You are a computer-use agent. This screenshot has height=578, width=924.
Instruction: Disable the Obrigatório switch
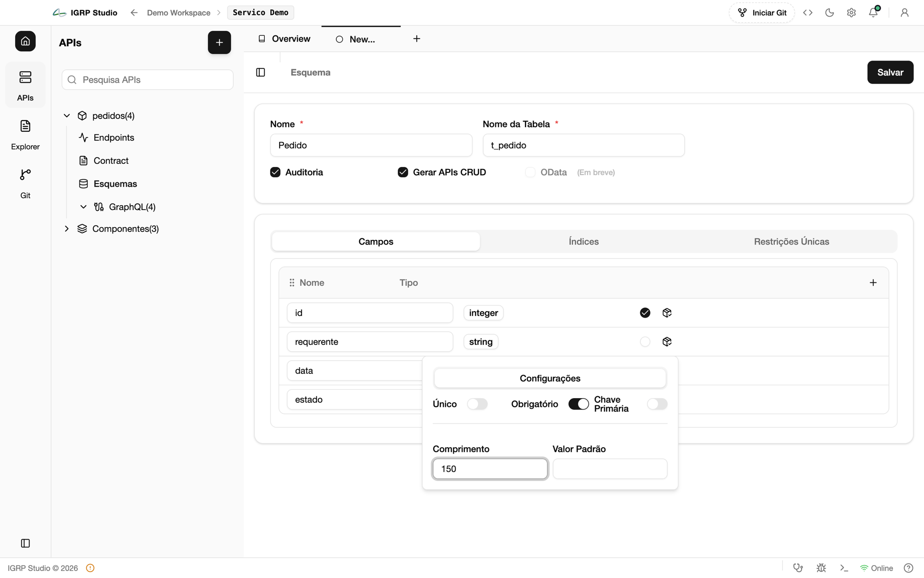click(578, 404)
